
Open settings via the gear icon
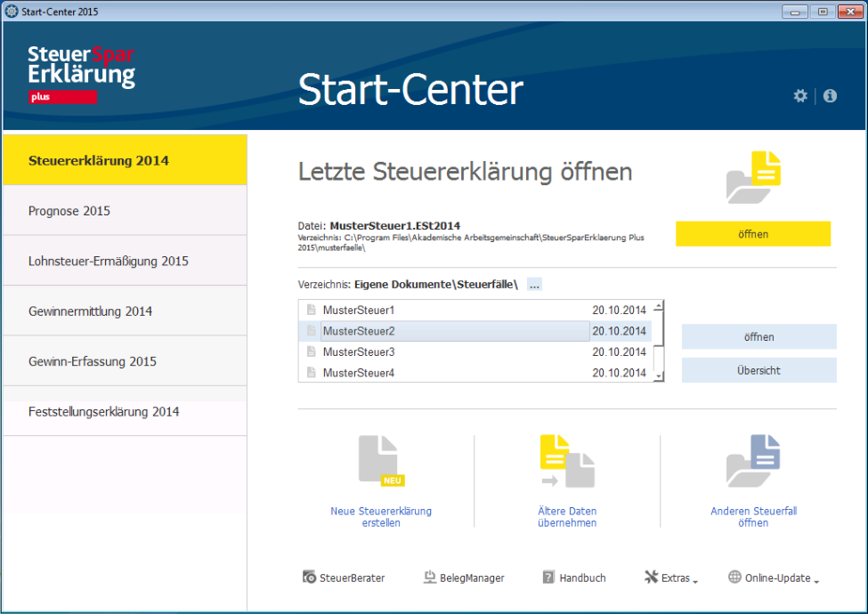pyautogui.click(x=799, y=96)
